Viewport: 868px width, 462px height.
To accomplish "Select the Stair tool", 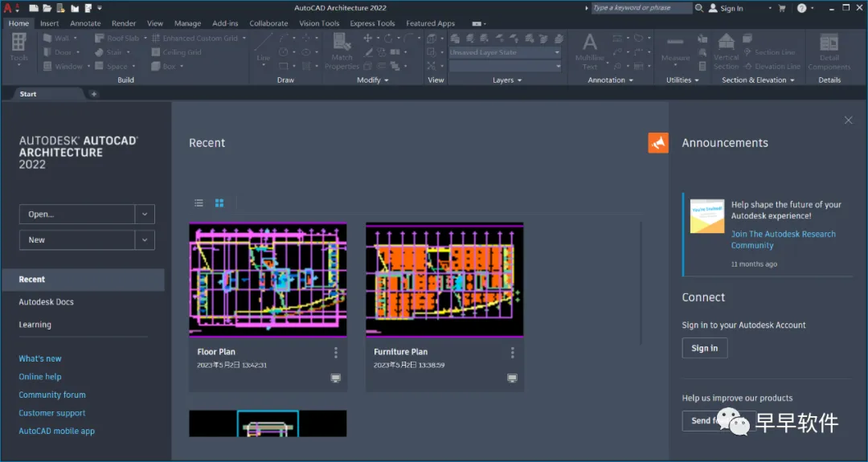I will pos(109,52).
